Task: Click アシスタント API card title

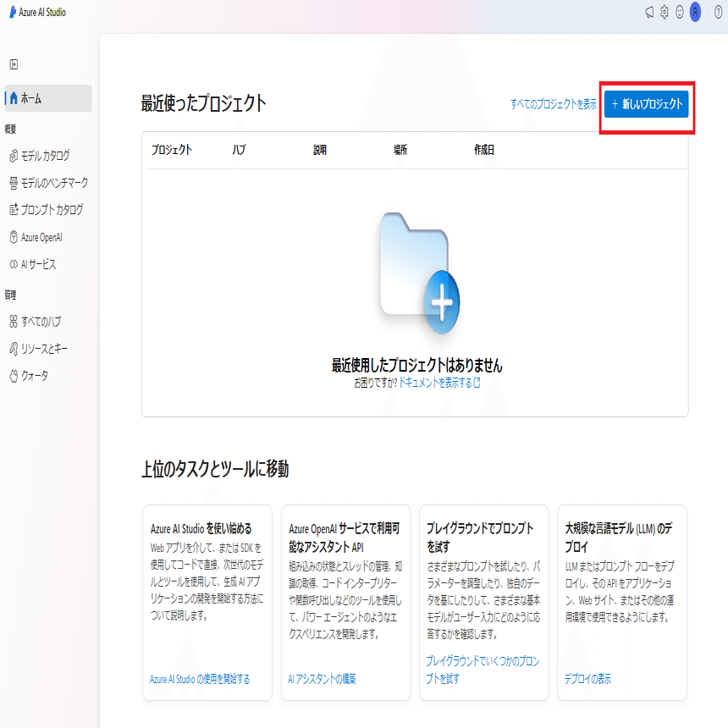Action: point(344,538)
